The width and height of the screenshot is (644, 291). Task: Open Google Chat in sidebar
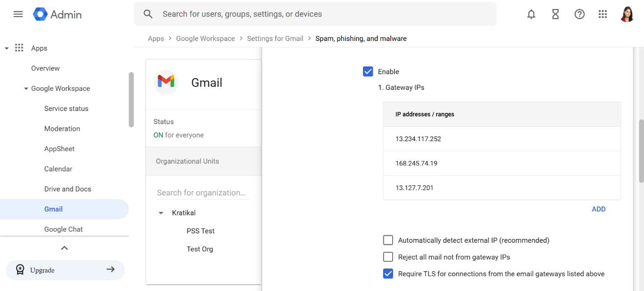pos(63,229)
